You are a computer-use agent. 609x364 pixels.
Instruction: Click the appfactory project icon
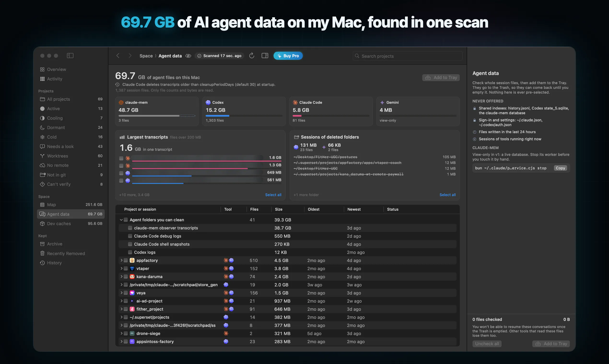[x=132, y=260]
